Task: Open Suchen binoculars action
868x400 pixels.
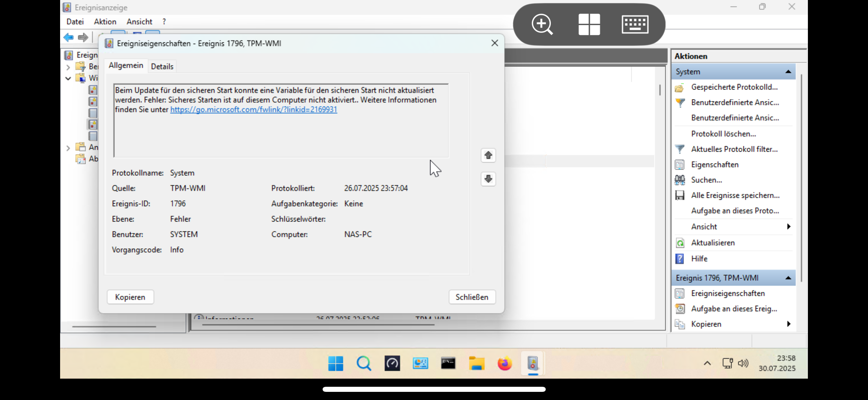Action: coord(706,180)
